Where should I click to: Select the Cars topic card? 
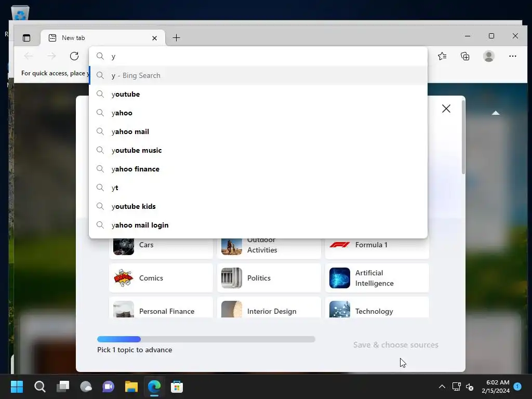coord(161,248)
